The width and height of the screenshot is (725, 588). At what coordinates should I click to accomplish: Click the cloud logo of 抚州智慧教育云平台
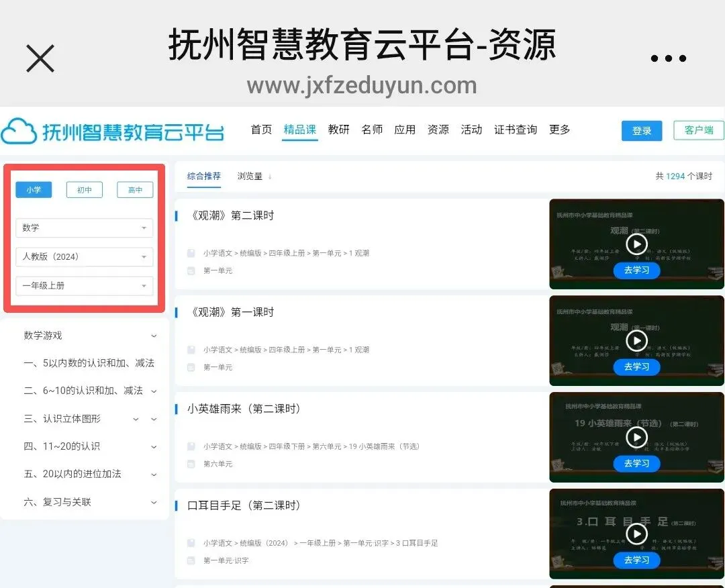19,132
